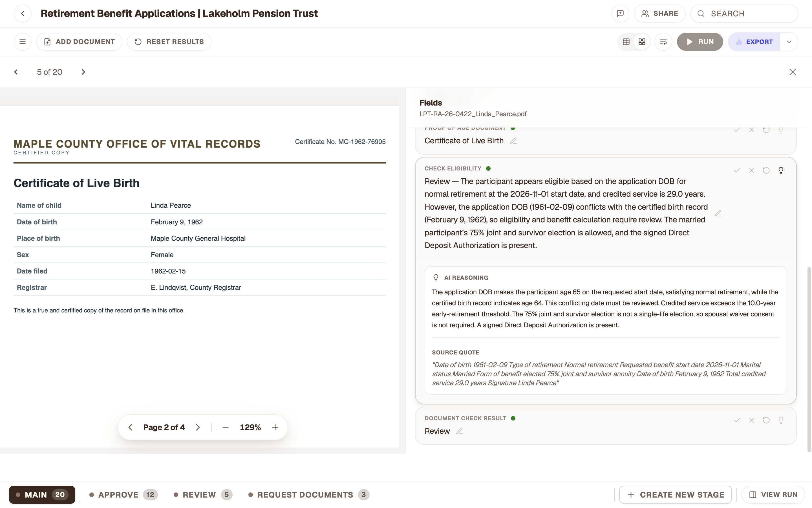Screen dimensions: 812x508
Task: Focus the Search field
Action: click(744, 14)
